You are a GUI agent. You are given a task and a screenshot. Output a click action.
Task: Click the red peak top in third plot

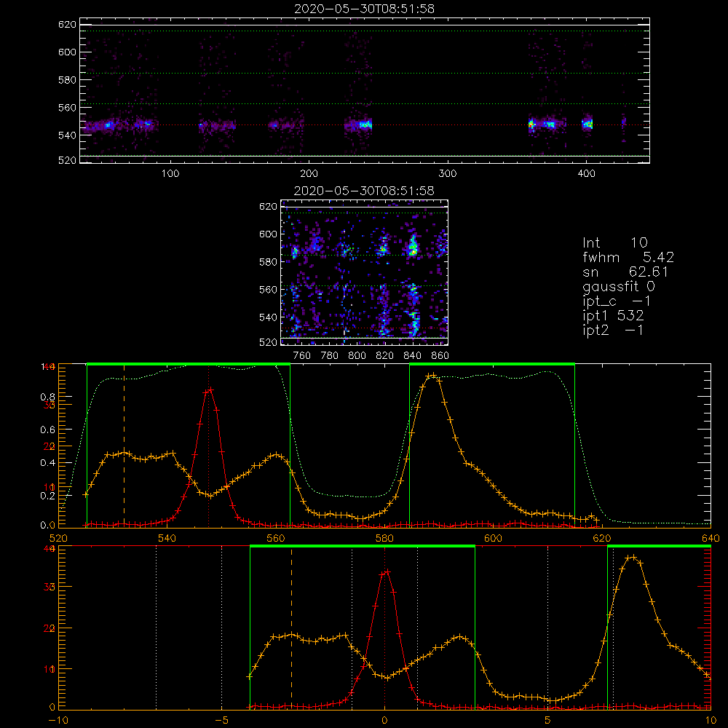[x=209, y=389]
